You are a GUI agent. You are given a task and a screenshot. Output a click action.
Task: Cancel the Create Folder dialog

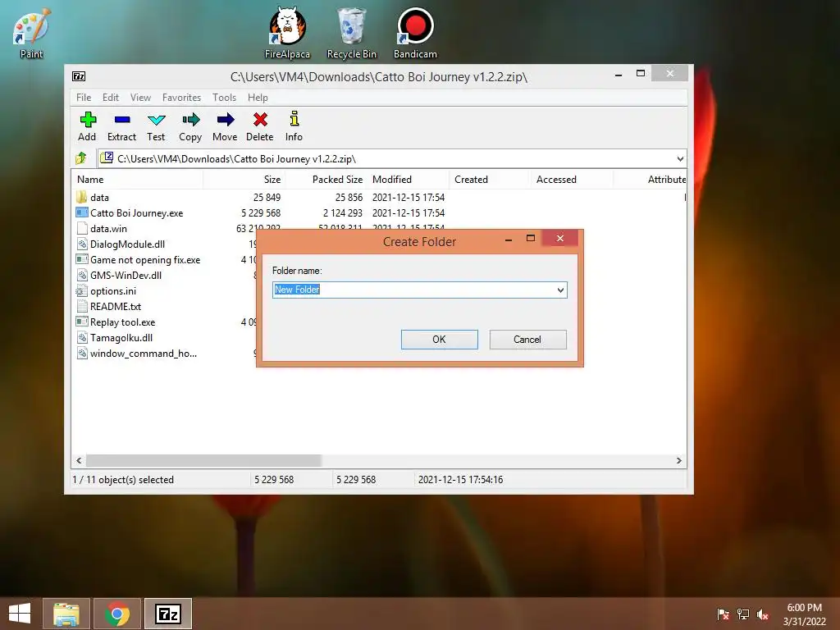(527, 339)
